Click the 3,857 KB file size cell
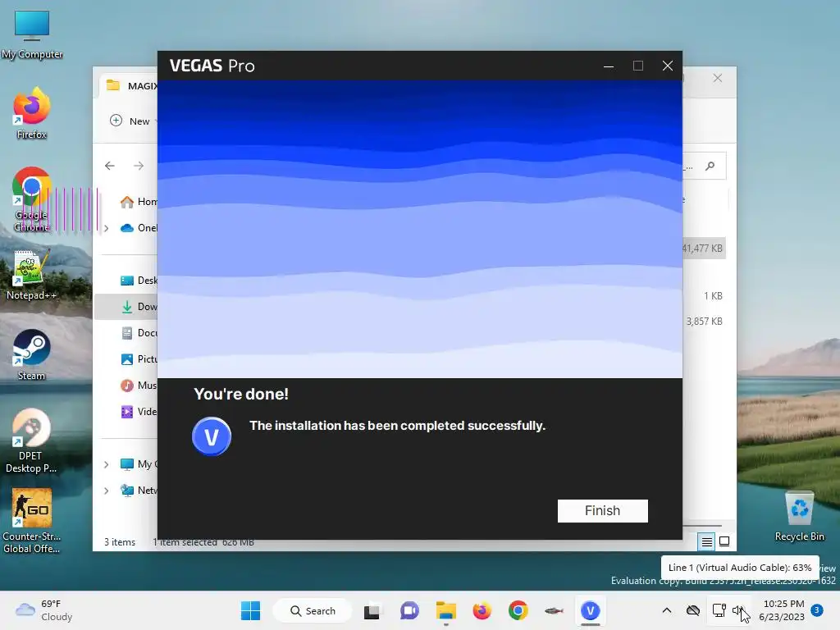 705,322
